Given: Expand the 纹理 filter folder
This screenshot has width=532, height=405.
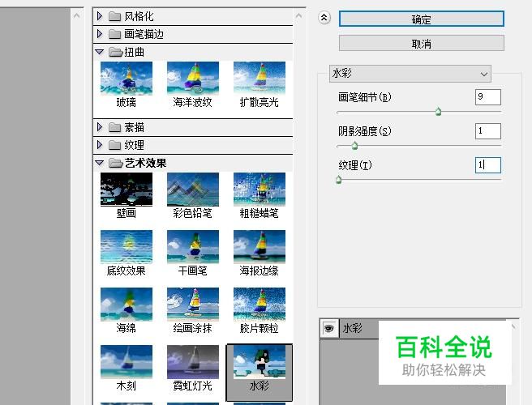Looking at the screenshot, I should coord(100,145).
